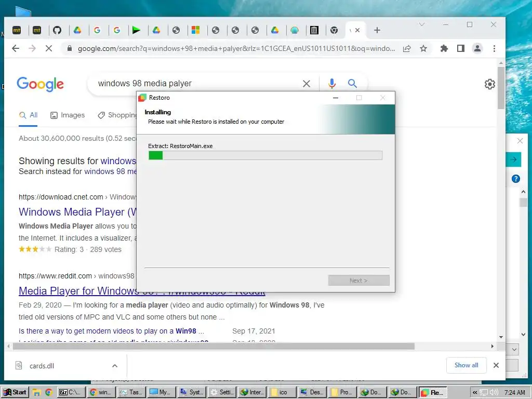Open Google quick settings gear
The width and height of the screenshot is (532, 399).
pos(489,84)
